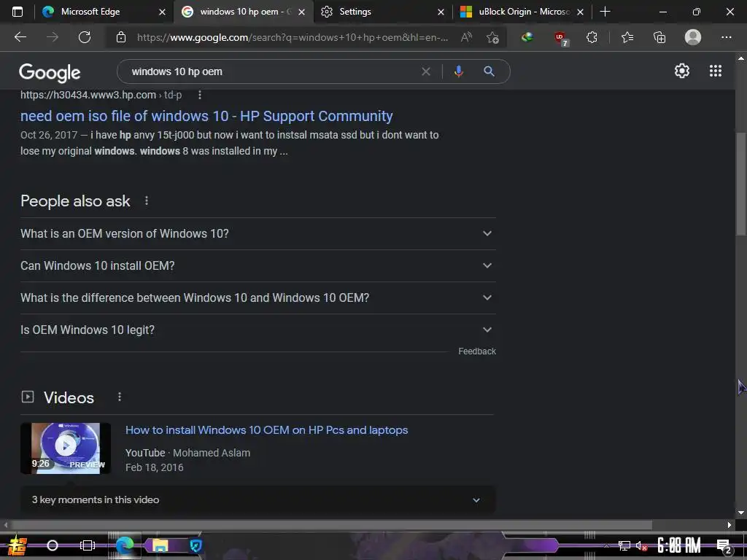Open the Collections icon
The height and width of the screenshot is (560, 747).
tap(659, 37)
